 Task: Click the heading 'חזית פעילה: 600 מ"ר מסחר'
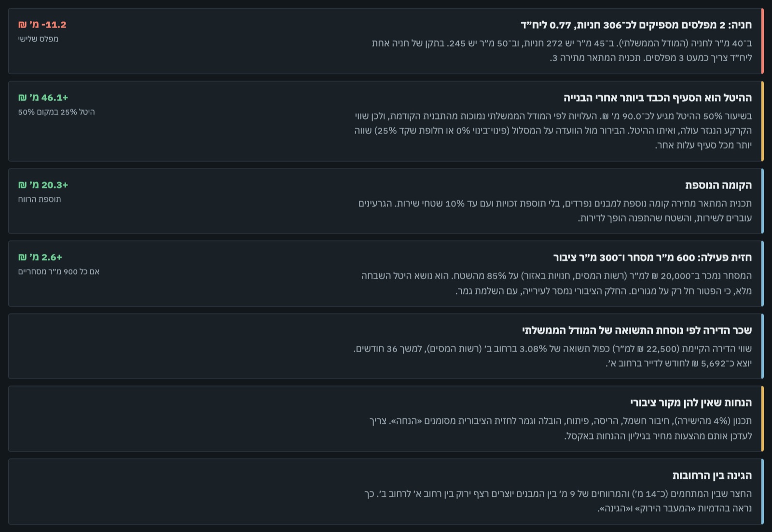(652, 258)
